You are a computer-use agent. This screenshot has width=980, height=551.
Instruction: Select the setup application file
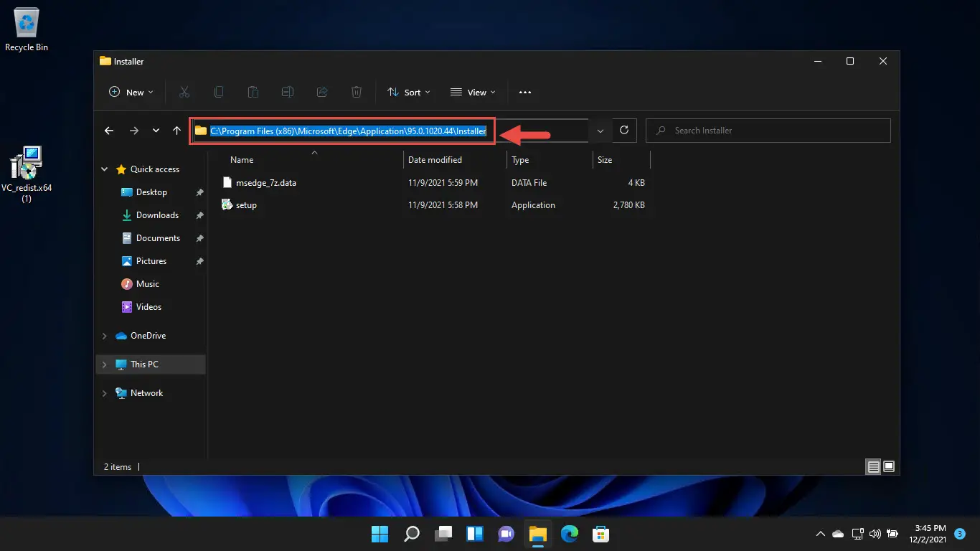[x=246, y=205]
